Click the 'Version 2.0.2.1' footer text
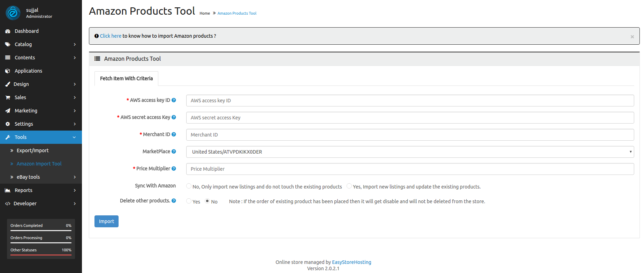 [x=323, y=268]
